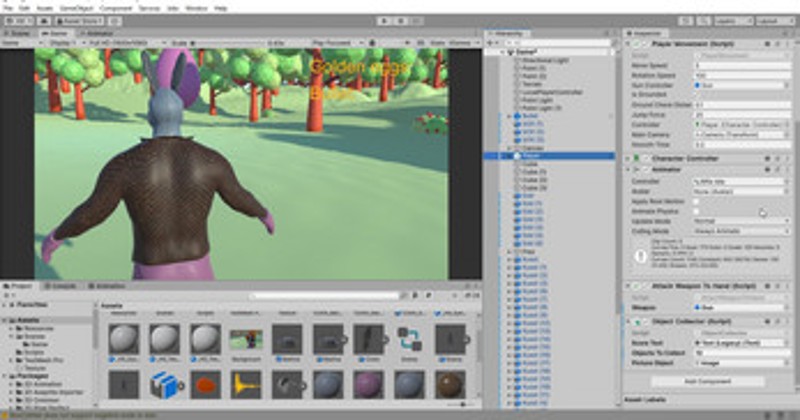The image size is (800, 420).
Task: Click the Play button in the top toolbar
Action: (x=384, y=21)
